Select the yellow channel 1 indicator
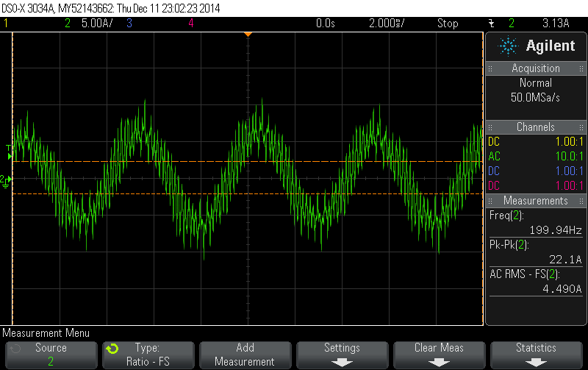Image resolution: width=588 pixels, height=370 pixels. (7, 24)
